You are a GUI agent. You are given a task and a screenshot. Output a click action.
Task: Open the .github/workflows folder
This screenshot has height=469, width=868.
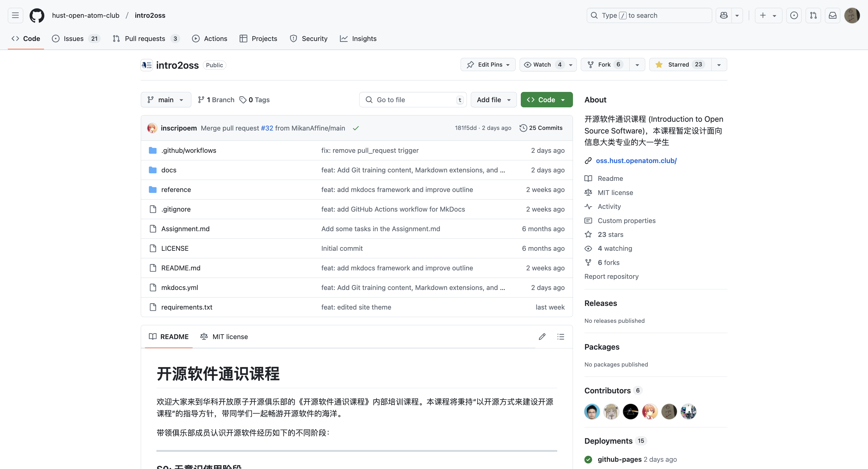189,150
